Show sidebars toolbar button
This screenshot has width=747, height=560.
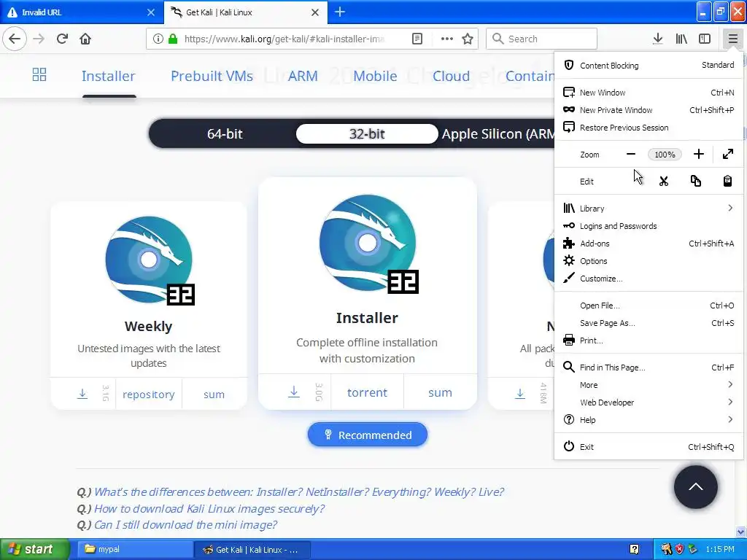coord(705,39)
